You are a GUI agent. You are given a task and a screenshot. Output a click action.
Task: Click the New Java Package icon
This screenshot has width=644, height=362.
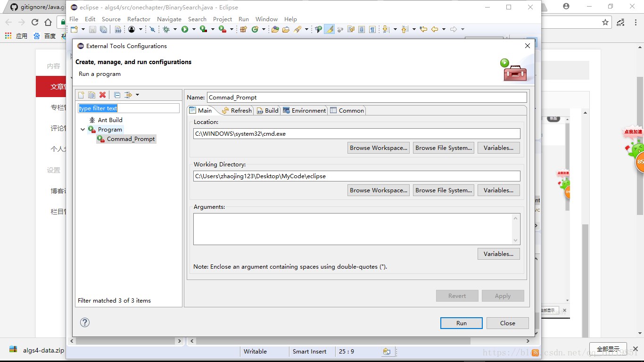pyautogui.click(x=243, y=29)
